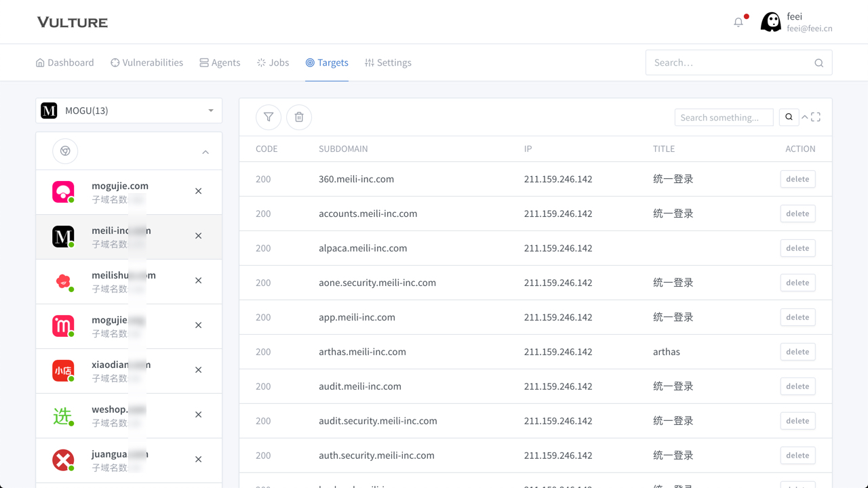Delete alpaca.meili-inc.com row
Viewport: 868px width, 488px height.
coord(797,248)
